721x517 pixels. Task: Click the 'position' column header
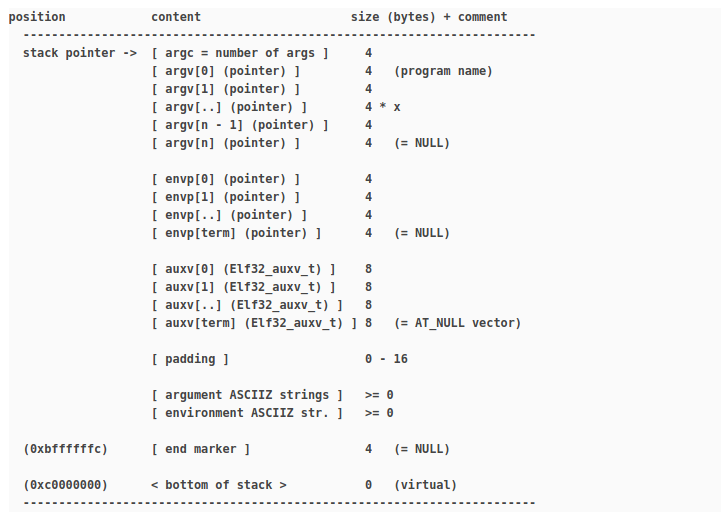tap(37, 17)
